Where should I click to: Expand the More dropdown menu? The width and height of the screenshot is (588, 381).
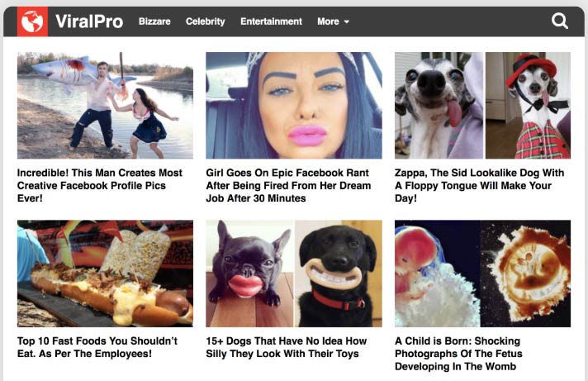click(333, 21)
